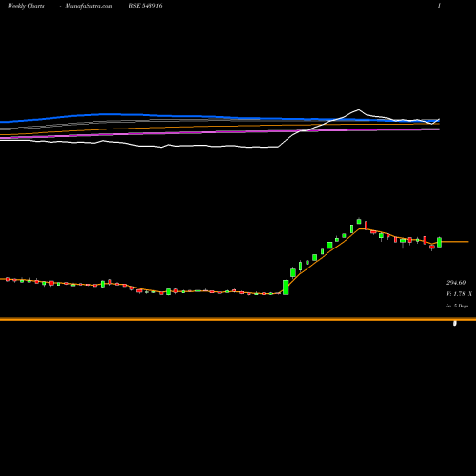This screenshot has height=476, width=476.
Task: Click the price value '294.69'
Action: (x=456, y=283)
